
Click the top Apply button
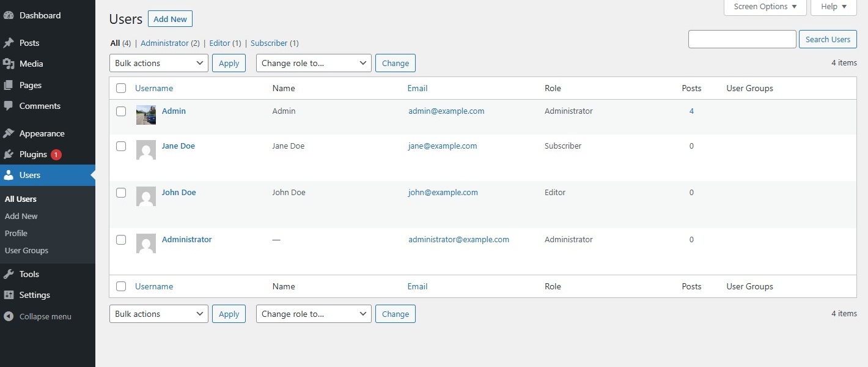229,63
